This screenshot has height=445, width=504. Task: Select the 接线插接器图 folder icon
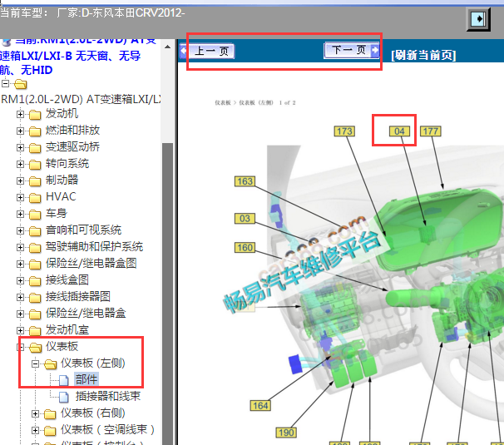35,298
